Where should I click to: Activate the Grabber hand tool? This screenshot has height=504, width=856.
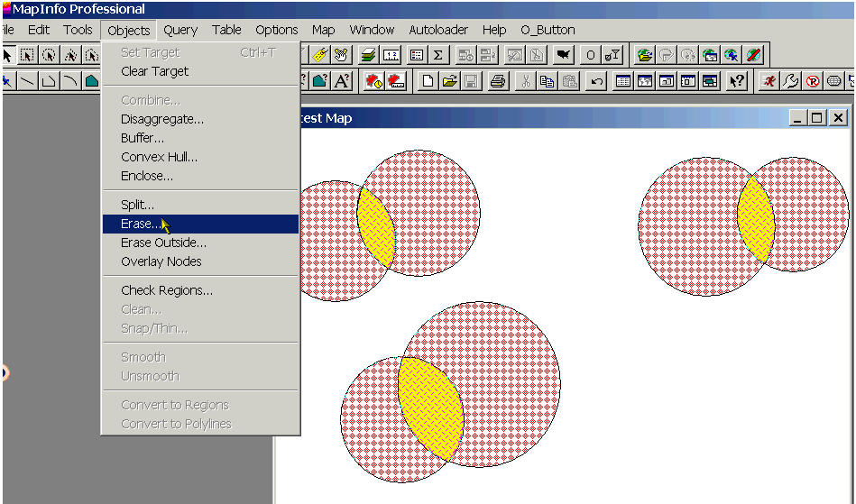[x=341, y=55]
